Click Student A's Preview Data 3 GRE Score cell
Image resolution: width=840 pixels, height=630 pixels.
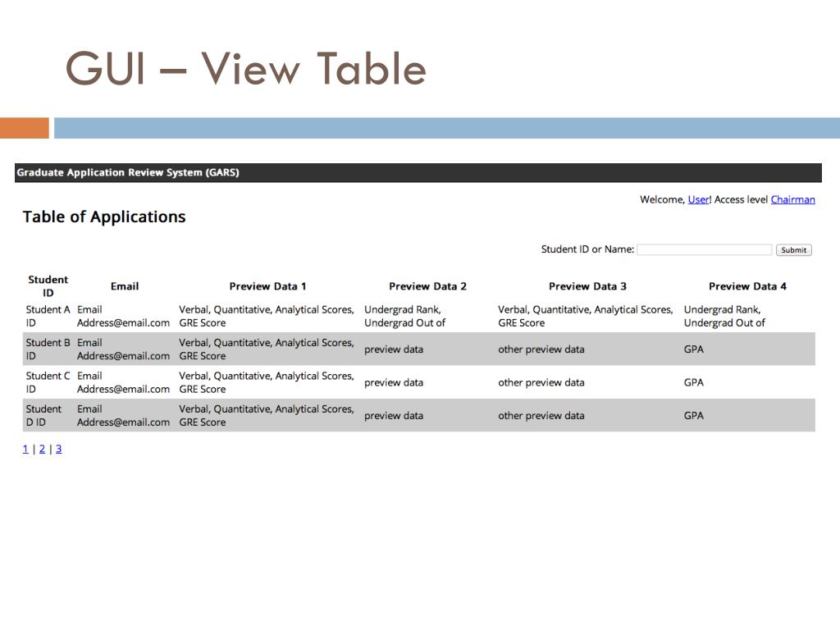pos(586,316)
